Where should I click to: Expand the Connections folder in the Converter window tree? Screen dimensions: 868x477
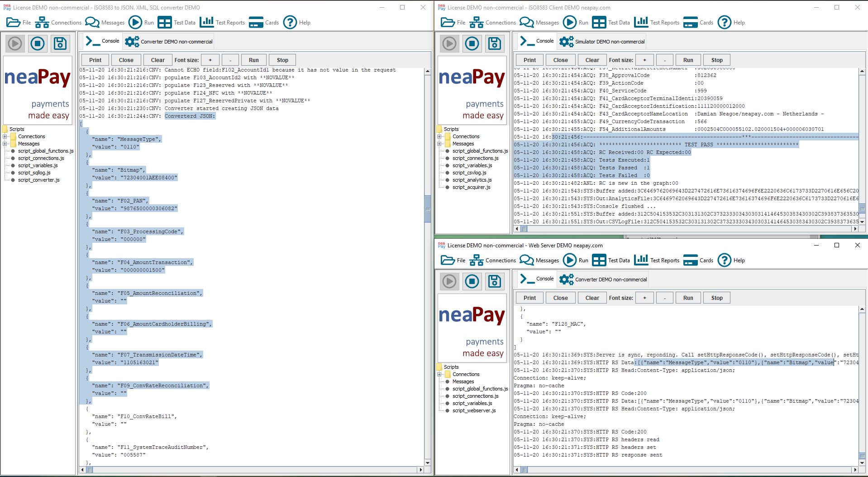click(5, 136)
